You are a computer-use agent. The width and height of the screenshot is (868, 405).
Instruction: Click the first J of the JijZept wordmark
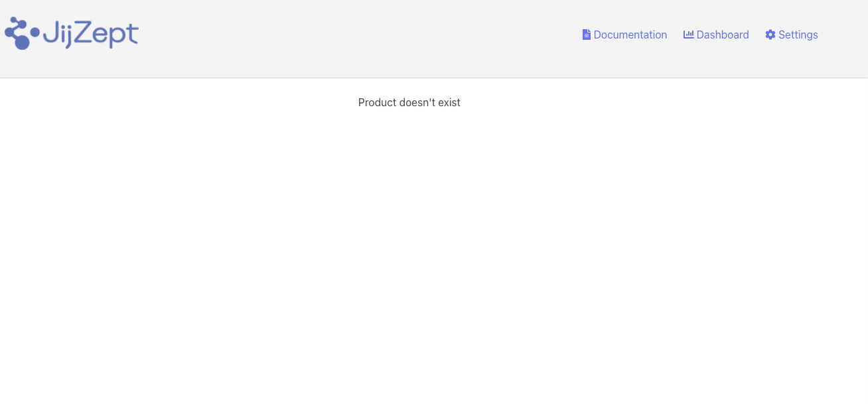tap(50, 33)
